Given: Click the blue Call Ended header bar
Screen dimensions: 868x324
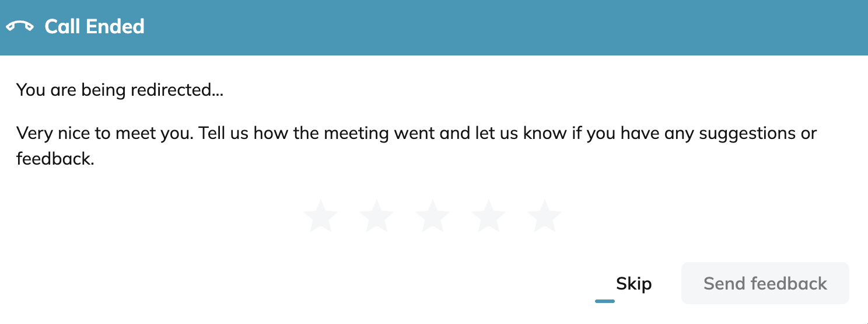Looking at the screenshot, I should click(434, 27).
